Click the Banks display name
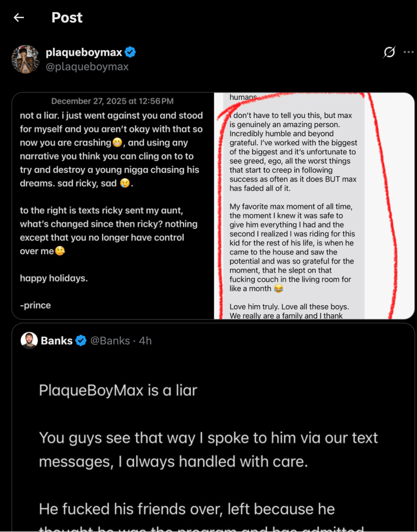Screen dimensions: 417x532 tap(57, 341)
